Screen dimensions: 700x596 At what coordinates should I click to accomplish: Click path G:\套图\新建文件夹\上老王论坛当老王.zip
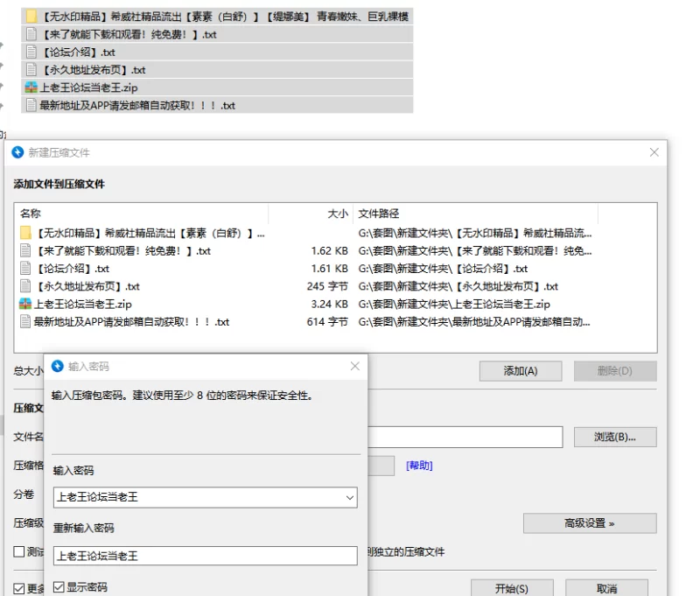(454, 304)
